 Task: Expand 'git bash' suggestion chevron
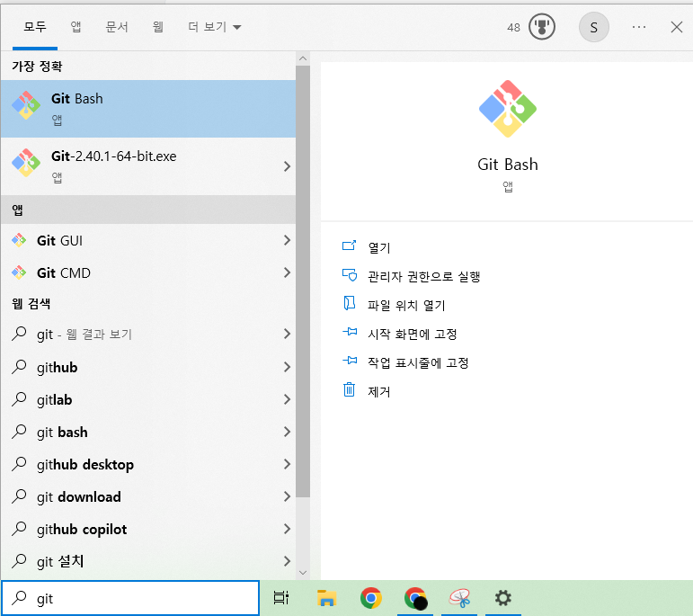point(287,432)
